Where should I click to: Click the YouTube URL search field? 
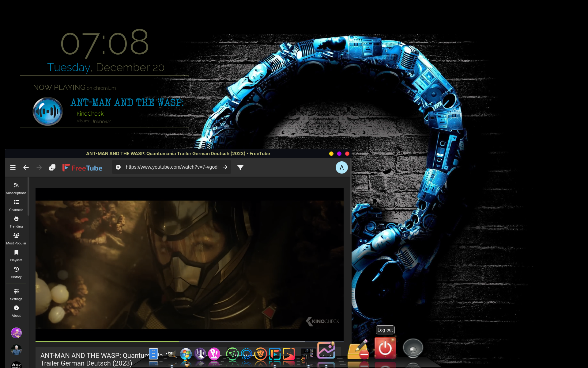pyautogui.click(x=172, y=167)
